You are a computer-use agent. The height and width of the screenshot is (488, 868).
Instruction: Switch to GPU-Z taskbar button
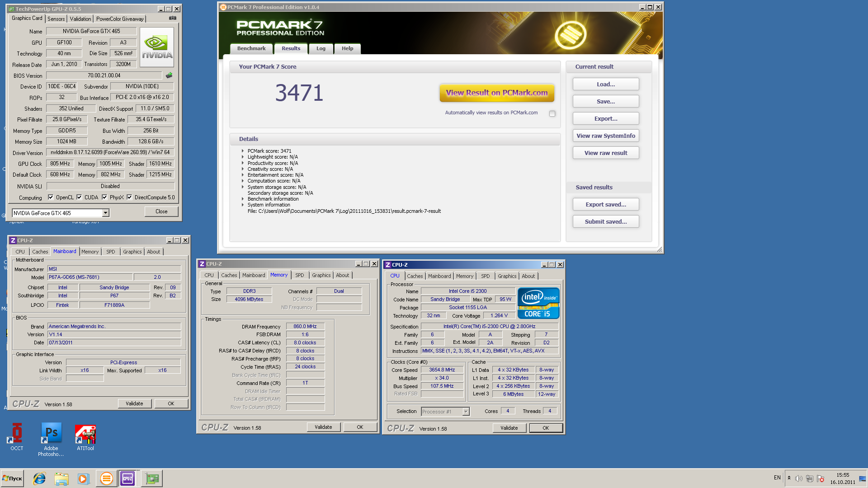coord(152,478)
